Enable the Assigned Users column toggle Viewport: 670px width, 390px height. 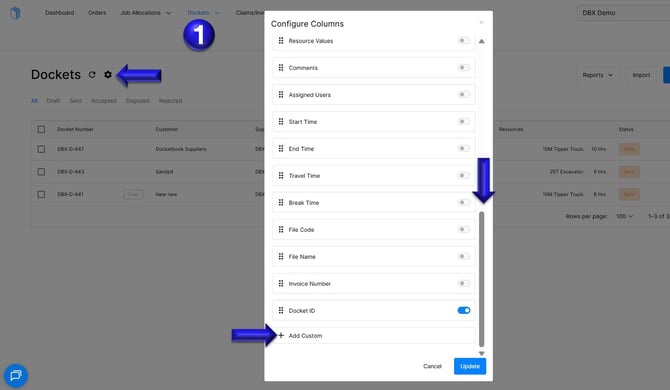tap(464, 94)
